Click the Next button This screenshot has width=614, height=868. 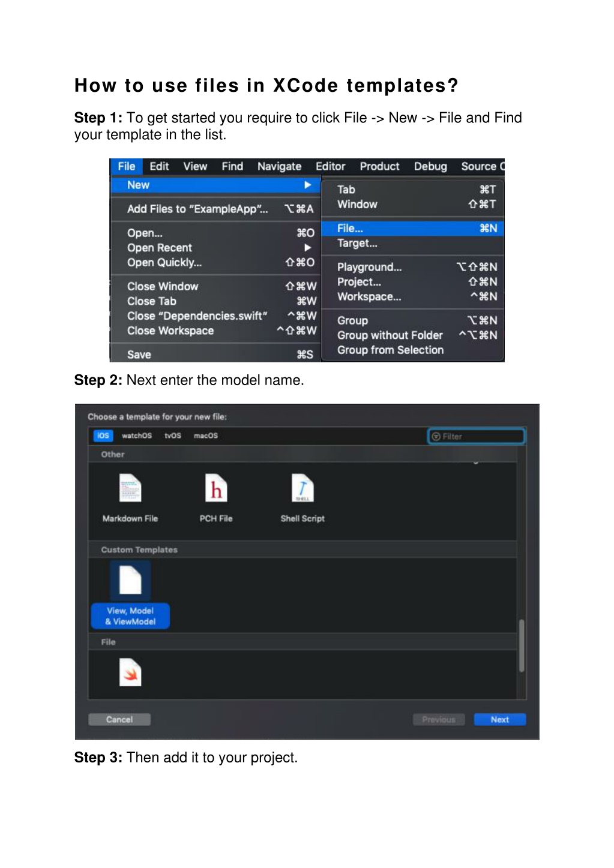click(x=500, y=719)
